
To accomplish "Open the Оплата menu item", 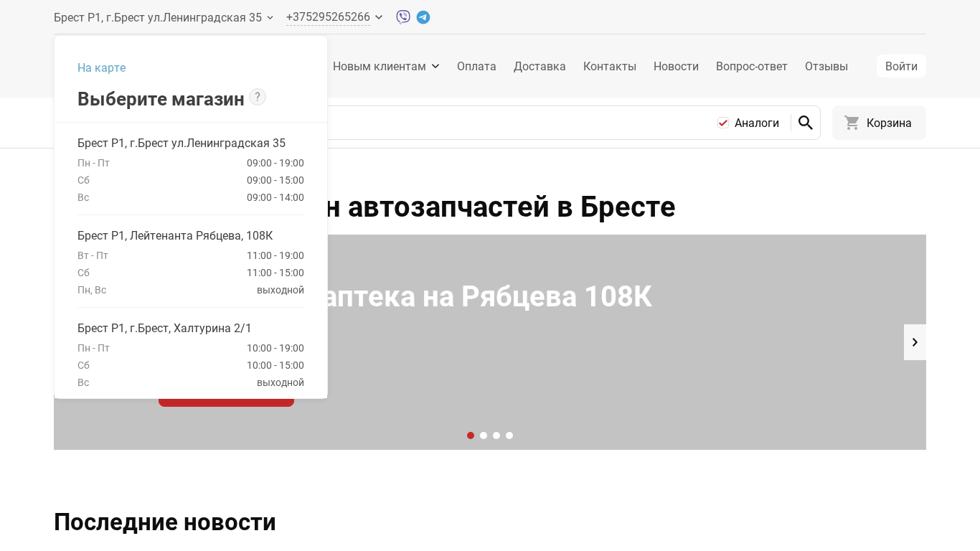I will pos(476,66).
